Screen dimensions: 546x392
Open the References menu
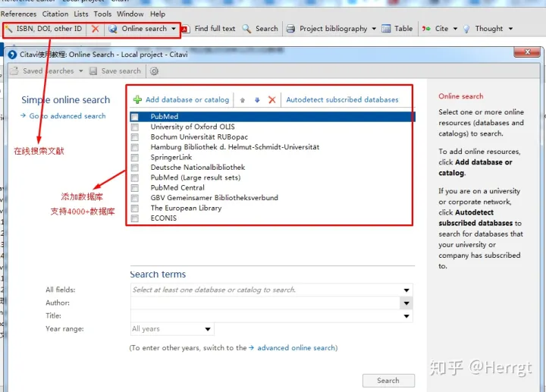[18, 14]
